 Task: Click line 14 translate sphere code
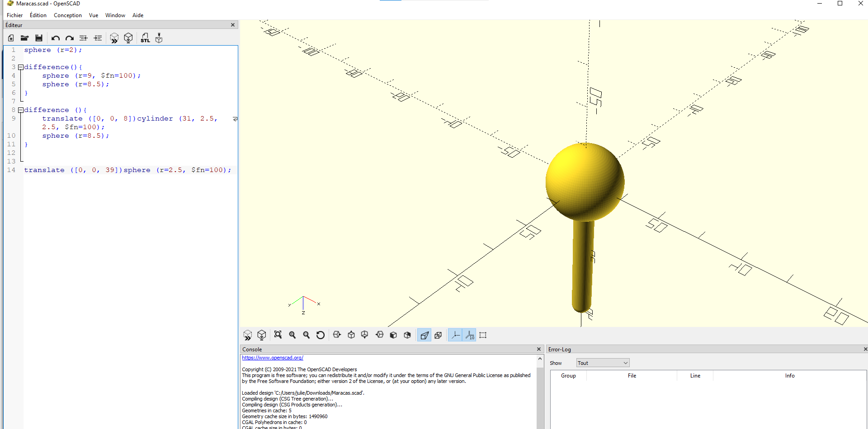click(127, 170)
